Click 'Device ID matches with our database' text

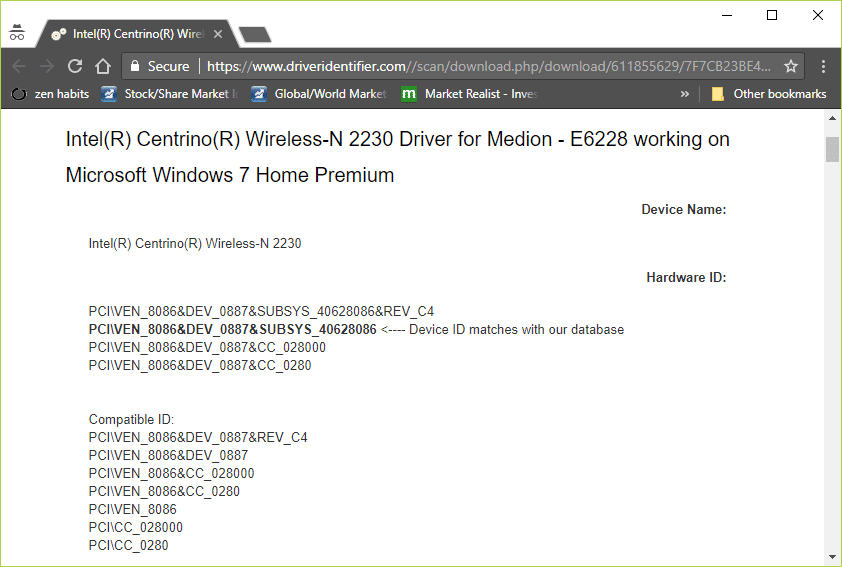[x=516, y=330]
